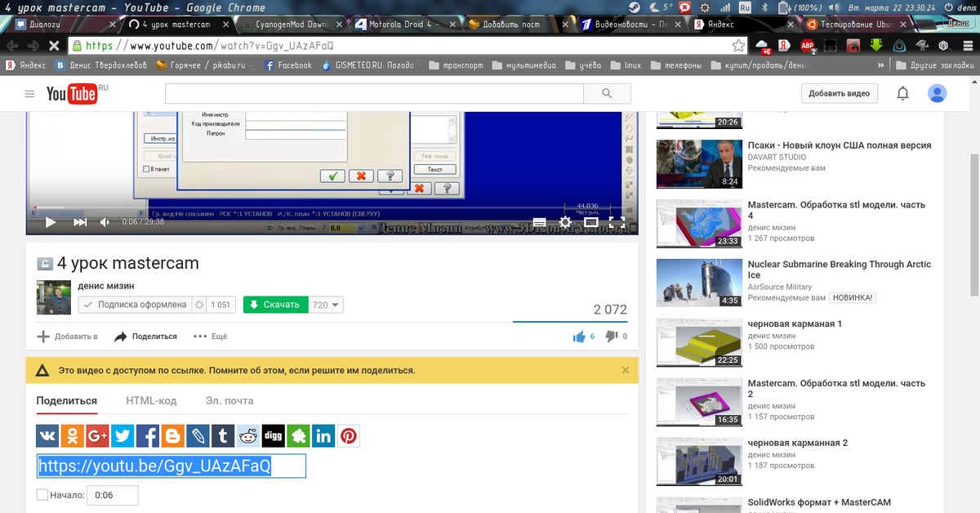980x513 pixels.
Task: Open Facebook bookmark
Action: click(x=288, y=65)
